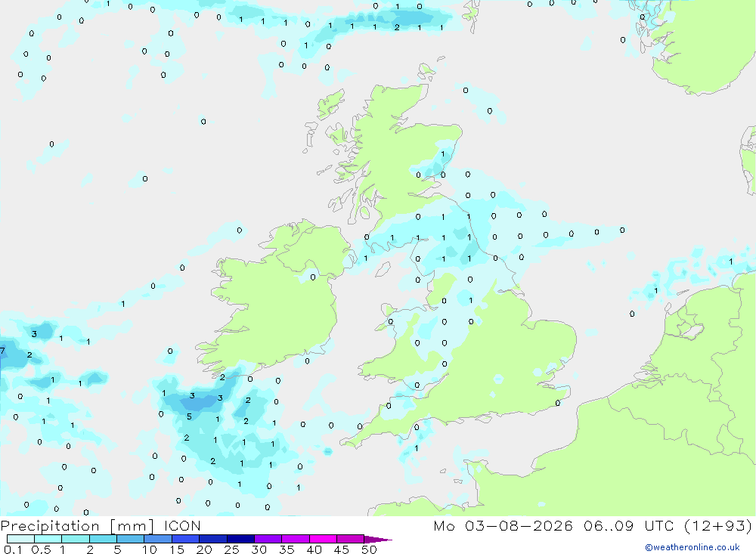Select the 25–30 mm navy legend swatch
The height and width of the screenshot is (554, 756).
240,539
